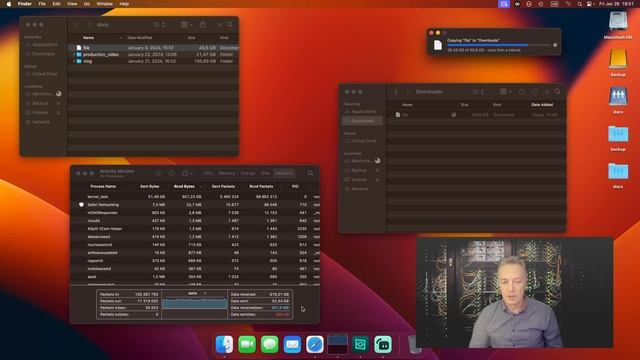Open view mode switcher in Downloads window
This screenshot has height=360, width=640.
tap(478, 92)
